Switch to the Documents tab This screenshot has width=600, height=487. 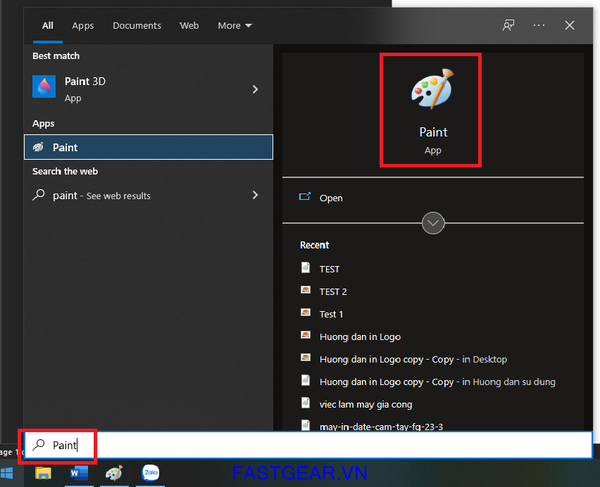pos(137,26)
